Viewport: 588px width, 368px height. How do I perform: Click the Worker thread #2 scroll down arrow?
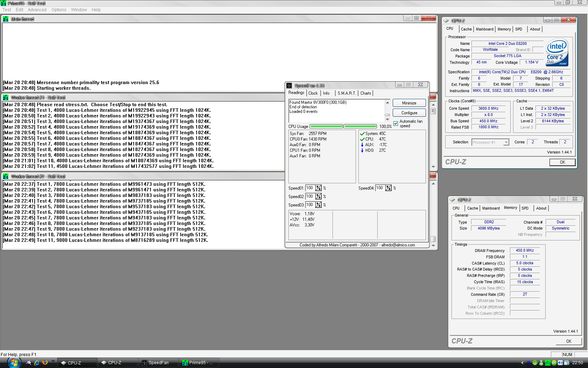433,245
